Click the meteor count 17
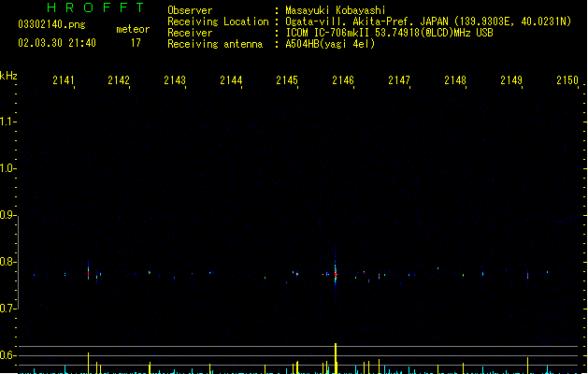588x374 pixels. 136,43
